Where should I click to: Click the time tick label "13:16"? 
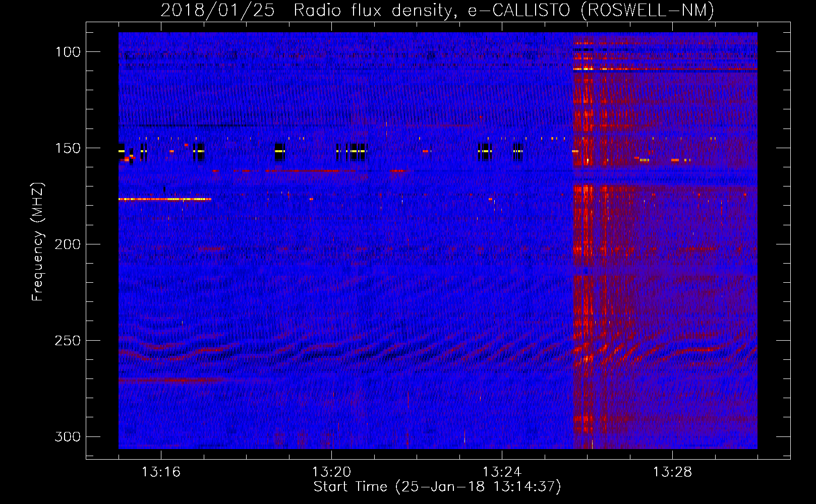161,472
